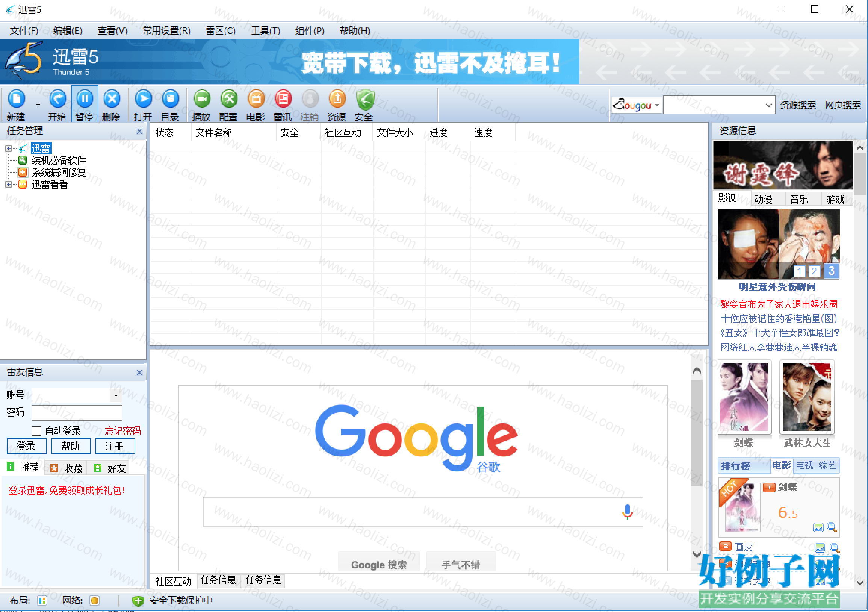Click the 播放 play icon

tap(202, 99)
